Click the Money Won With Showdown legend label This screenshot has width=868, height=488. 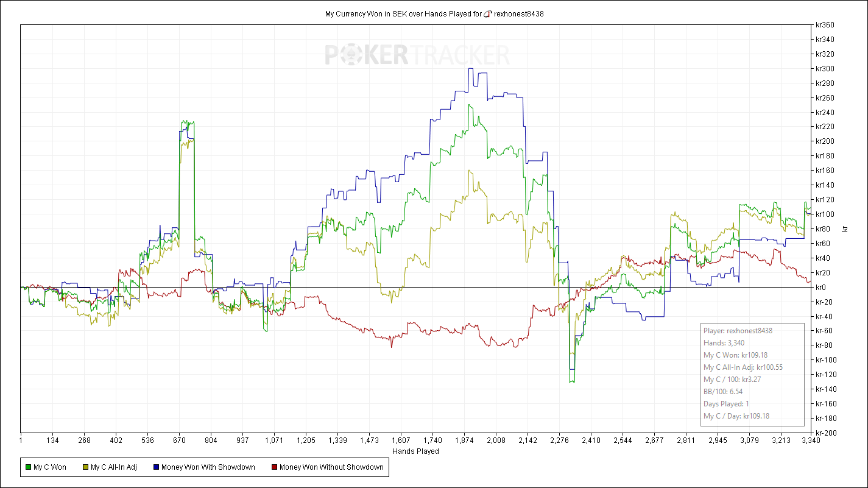click(x=208, y=467)
